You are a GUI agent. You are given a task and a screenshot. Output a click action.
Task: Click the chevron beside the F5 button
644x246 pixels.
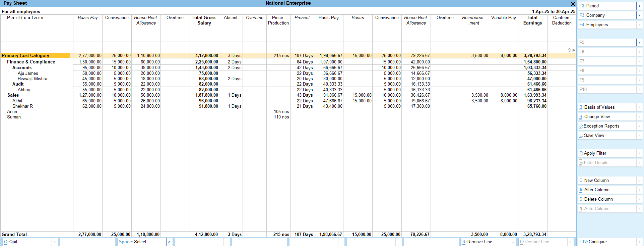(x=639, y=43)
